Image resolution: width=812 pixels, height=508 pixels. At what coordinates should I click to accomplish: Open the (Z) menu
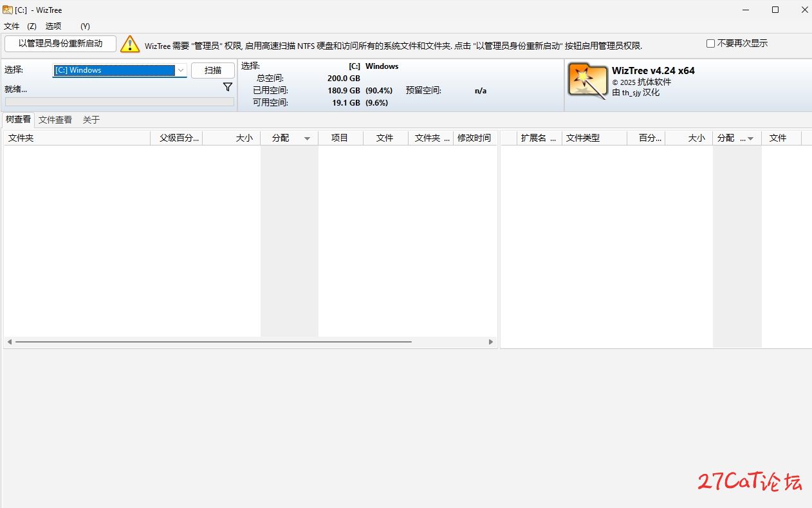[x=32, y=26]
